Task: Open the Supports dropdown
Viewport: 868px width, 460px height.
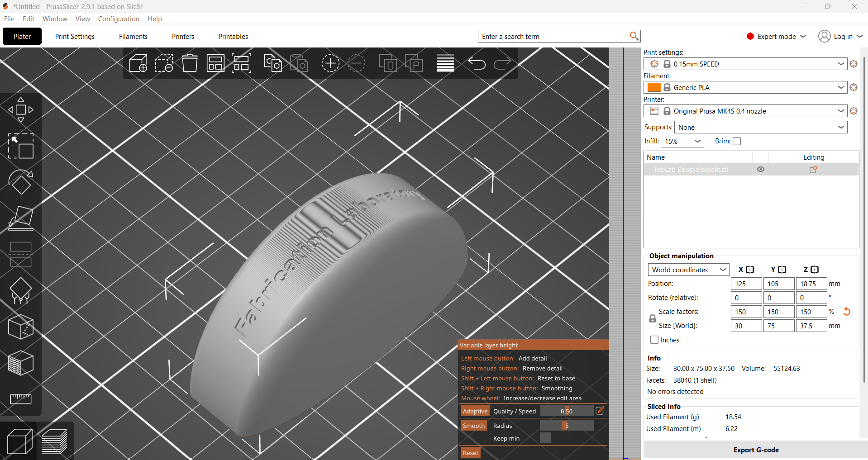Action: tap(761, 127)
